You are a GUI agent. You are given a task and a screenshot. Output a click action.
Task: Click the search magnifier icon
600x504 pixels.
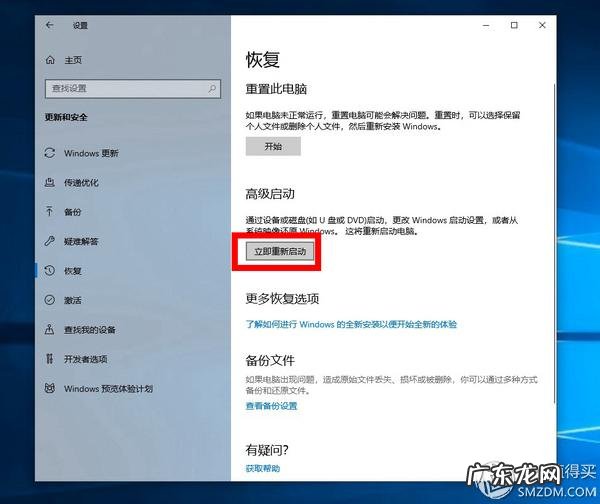tap(212, 89)
